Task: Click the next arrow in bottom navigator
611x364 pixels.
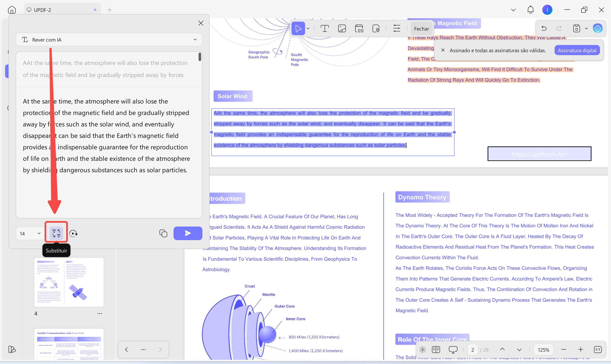Action: 160,349
